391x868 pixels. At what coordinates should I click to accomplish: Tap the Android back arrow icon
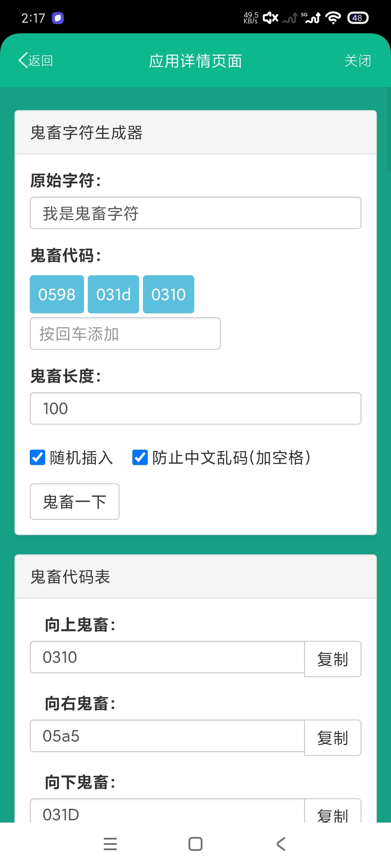(x=281, y=844)
